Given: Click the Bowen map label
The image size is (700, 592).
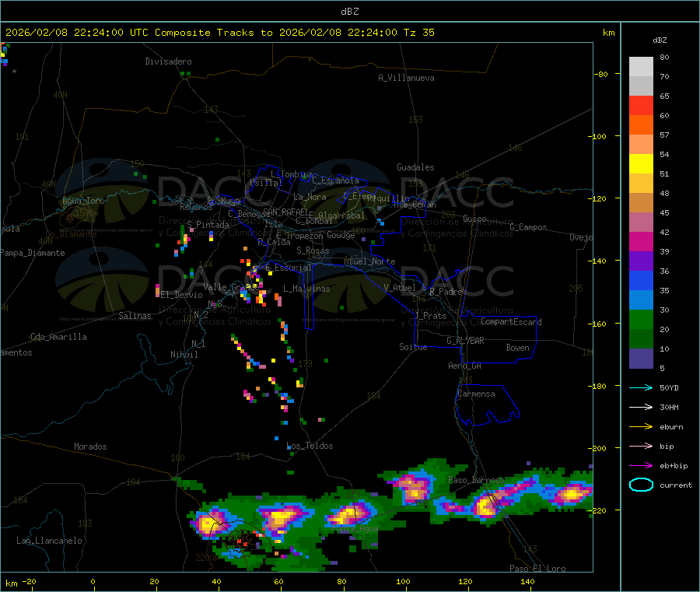Looking at the screenshot, I should coord(517,348).
